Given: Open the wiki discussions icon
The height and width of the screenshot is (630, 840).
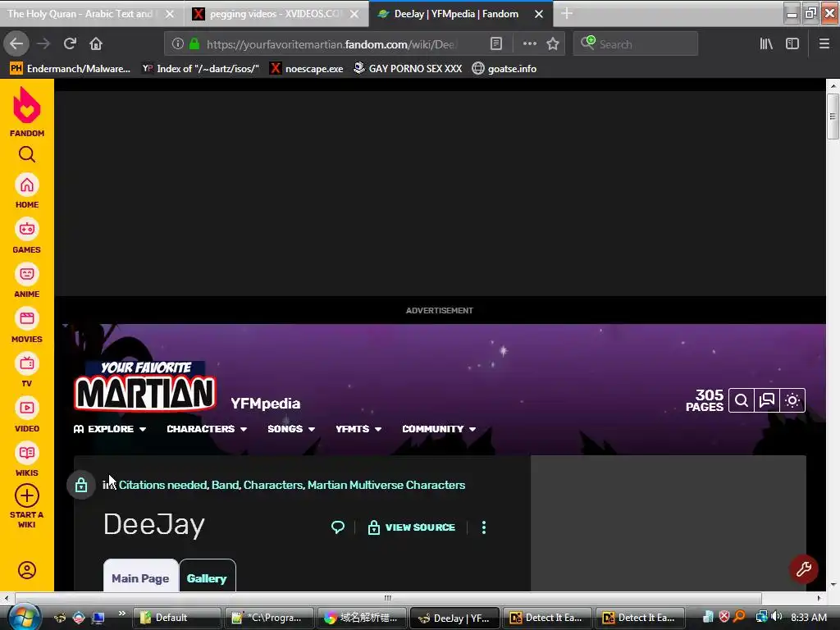Looking at the screenshot, I should (767, 400).
